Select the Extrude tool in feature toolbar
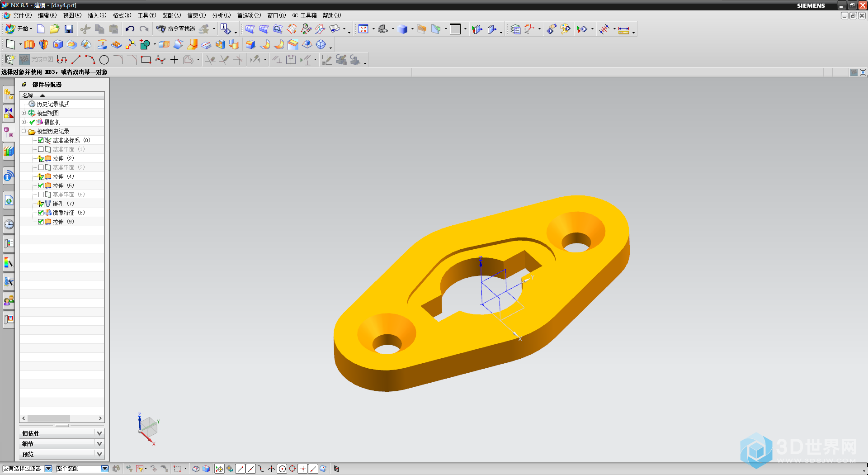Image resolution: width=868 pixels, height=475 pixels. click(29, 44)
